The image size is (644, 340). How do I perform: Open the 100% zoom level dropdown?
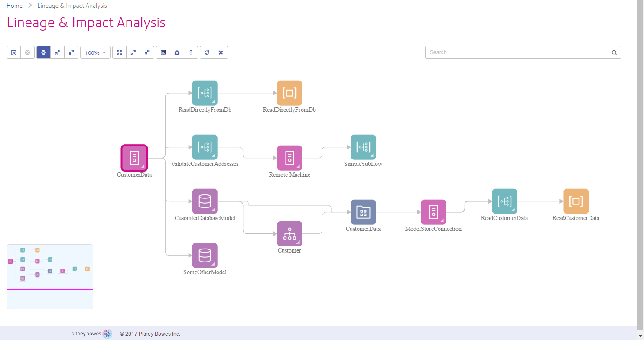[x=95, y=52]
